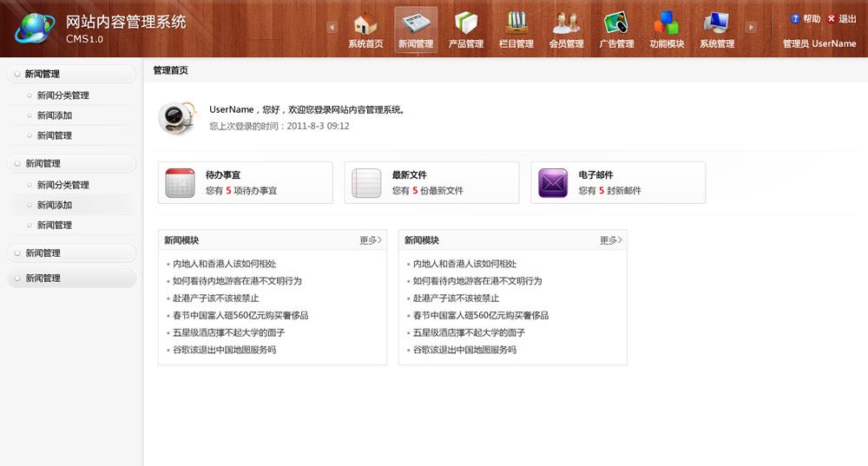Select the 产品管理 icon in top navigation
Screen dimensions: 868x466
466,23
